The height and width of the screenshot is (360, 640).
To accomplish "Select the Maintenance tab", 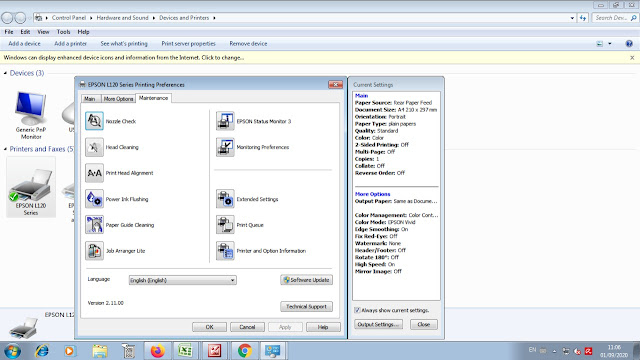I will 153,98.
